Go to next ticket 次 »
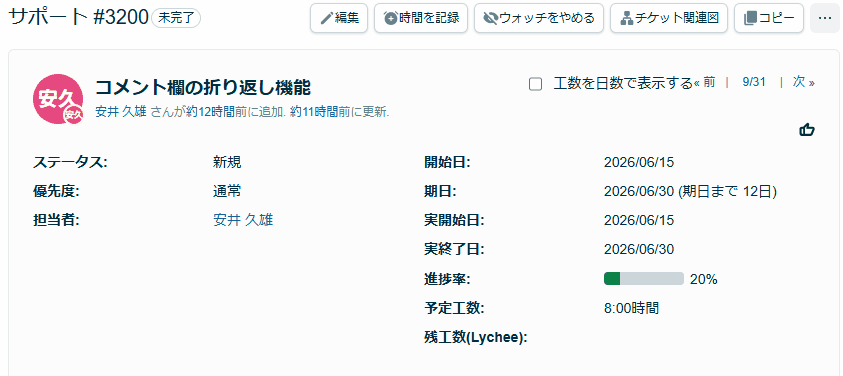 click(804, 82)
